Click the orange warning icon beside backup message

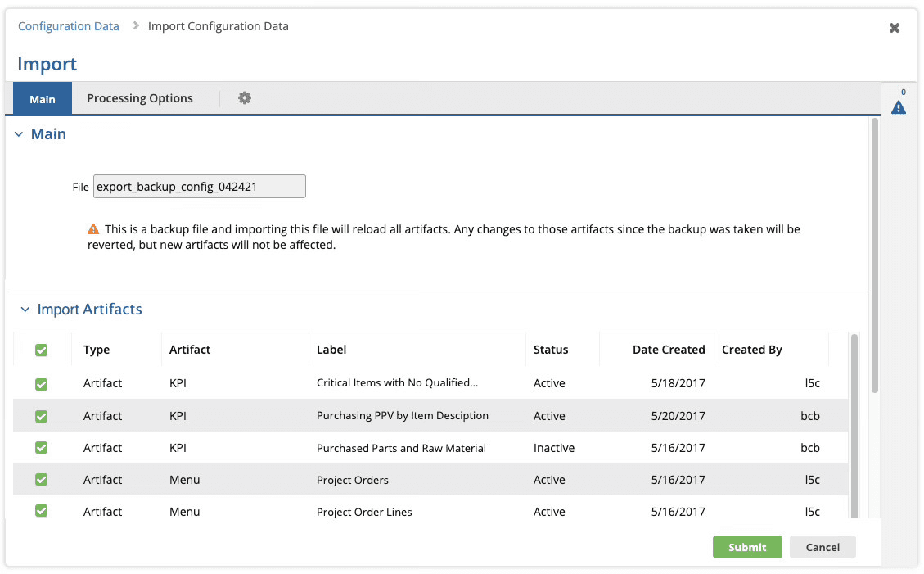pyautogui.click(x=93, y=228)
